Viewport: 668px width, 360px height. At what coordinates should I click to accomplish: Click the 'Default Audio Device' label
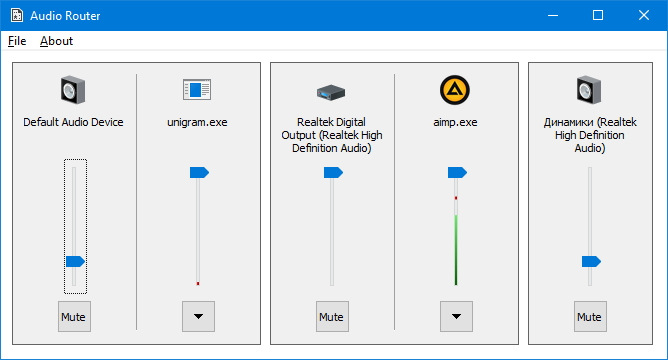tap(73, 122)
